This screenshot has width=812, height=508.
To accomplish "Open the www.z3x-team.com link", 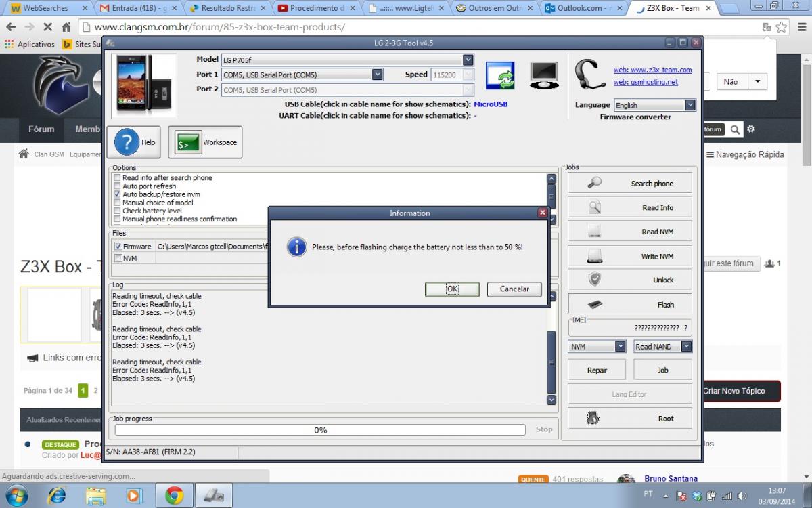I will [x=652, y=70].
